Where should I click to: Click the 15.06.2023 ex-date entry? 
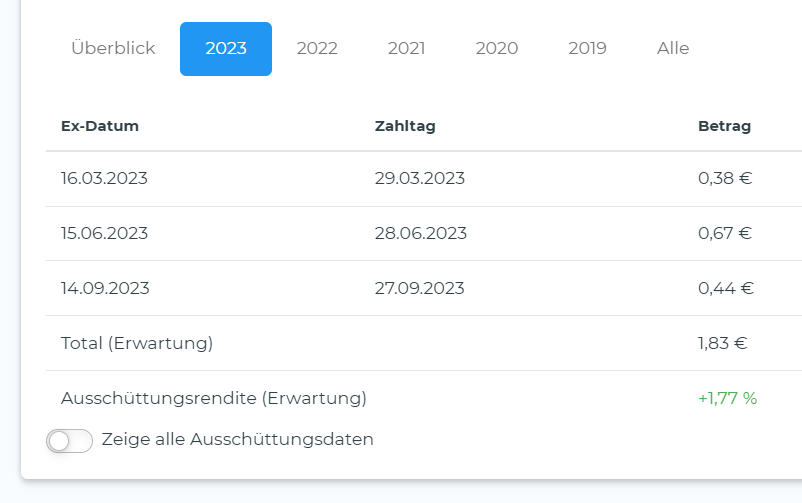click(x=104, y=234)
